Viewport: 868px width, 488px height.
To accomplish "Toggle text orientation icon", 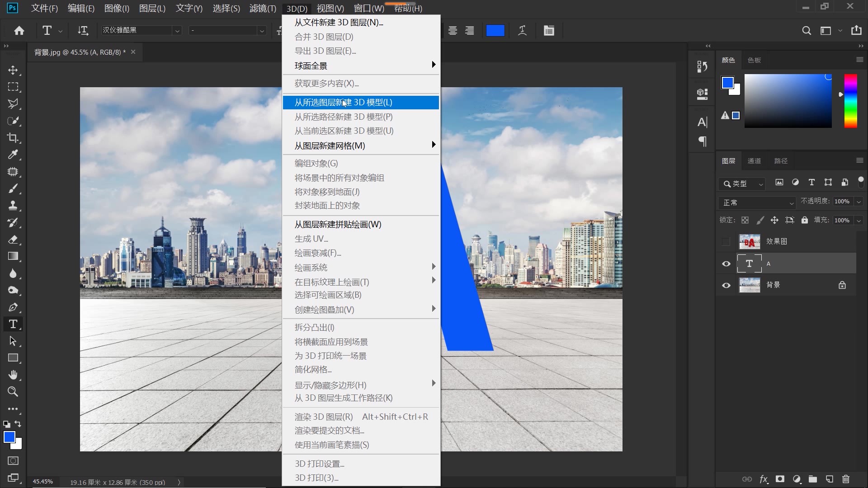I will (x=83, y=30).
